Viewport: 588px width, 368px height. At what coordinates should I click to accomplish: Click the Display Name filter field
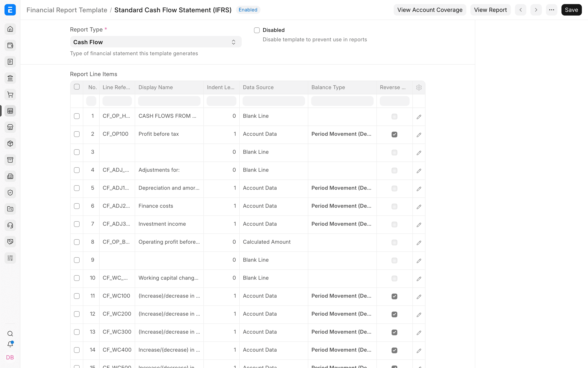tap(169, 101)
